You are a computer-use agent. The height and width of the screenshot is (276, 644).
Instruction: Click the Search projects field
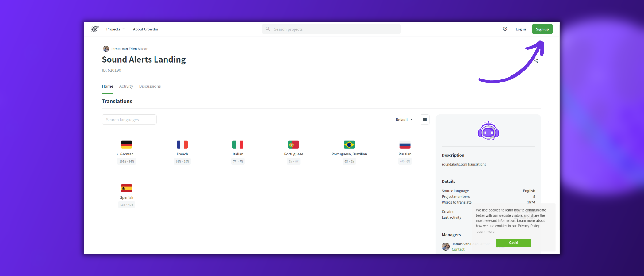tap(331, 29)
